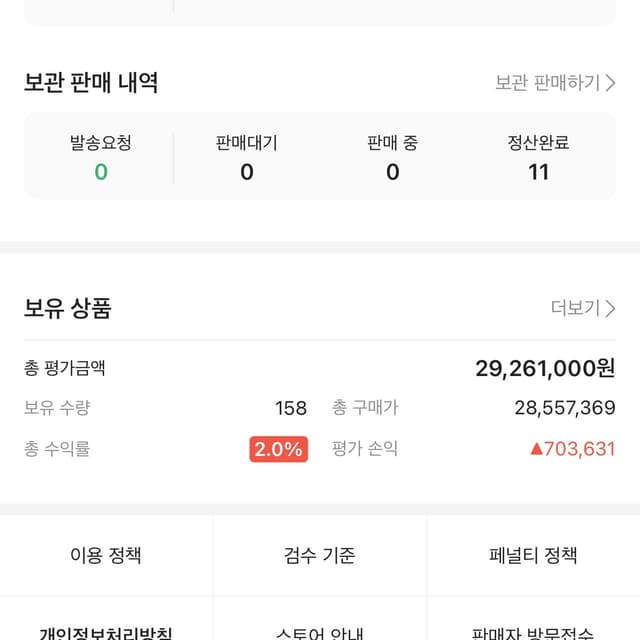View the 정산완료 items count
Viewport: 640px width, 640px height.
[538, 171]
